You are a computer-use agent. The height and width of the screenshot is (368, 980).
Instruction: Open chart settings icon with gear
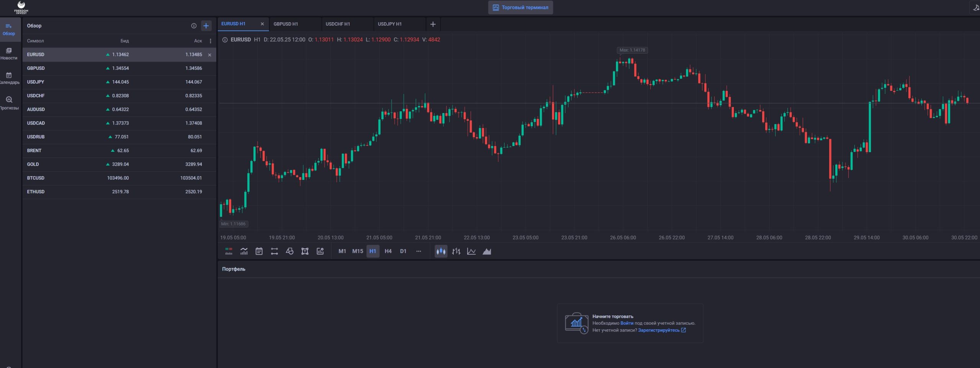point(320,251)
